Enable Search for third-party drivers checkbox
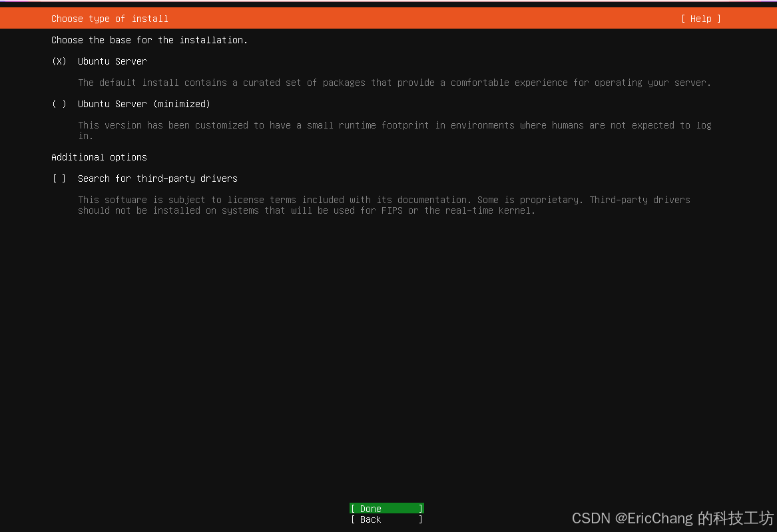 (x=144, y=178)
